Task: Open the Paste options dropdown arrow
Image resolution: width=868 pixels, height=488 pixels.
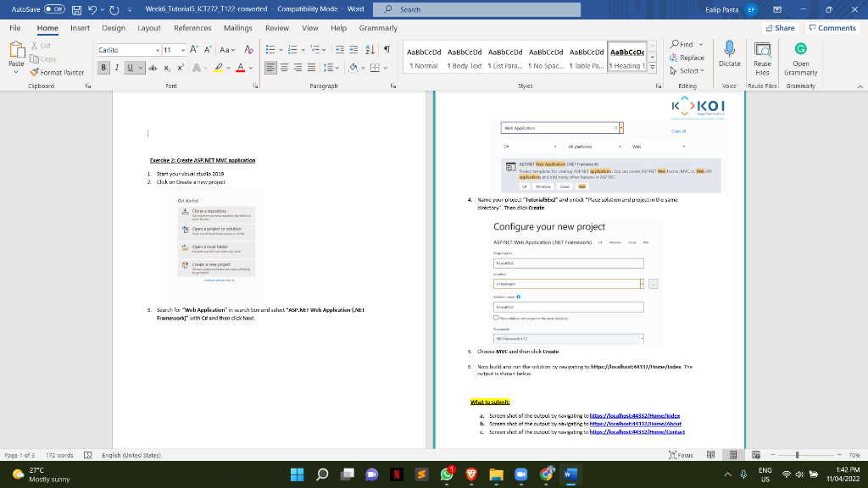Action: point(16,73)
